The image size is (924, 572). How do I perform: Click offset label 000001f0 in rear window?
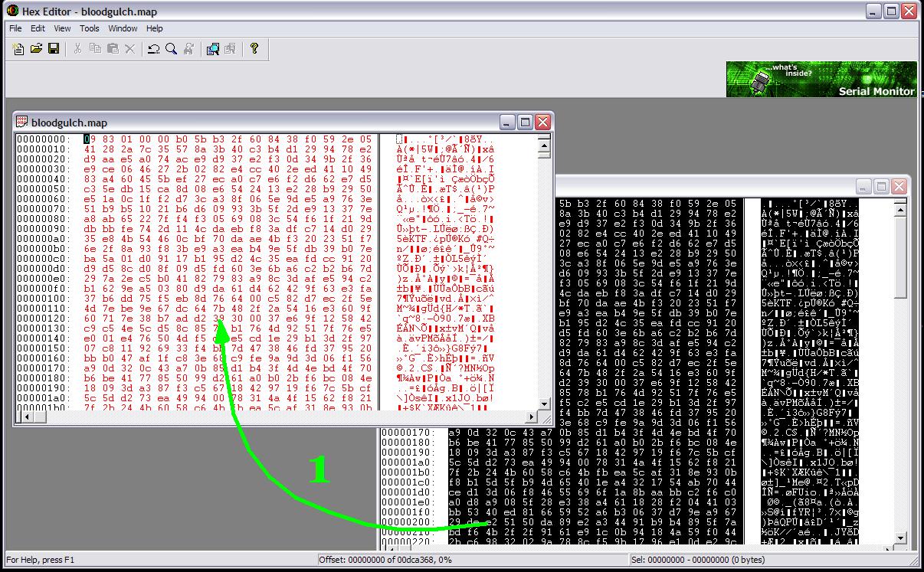408,512
